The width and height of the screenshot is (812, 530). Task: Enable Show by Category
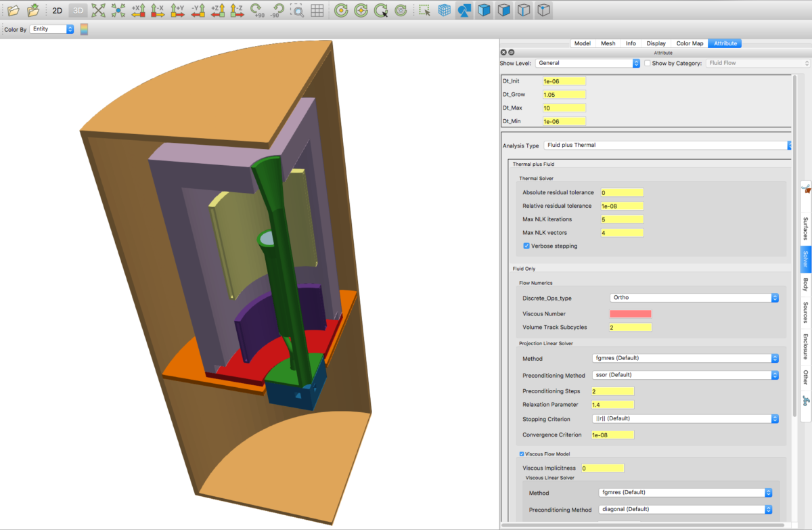(647, 63)
